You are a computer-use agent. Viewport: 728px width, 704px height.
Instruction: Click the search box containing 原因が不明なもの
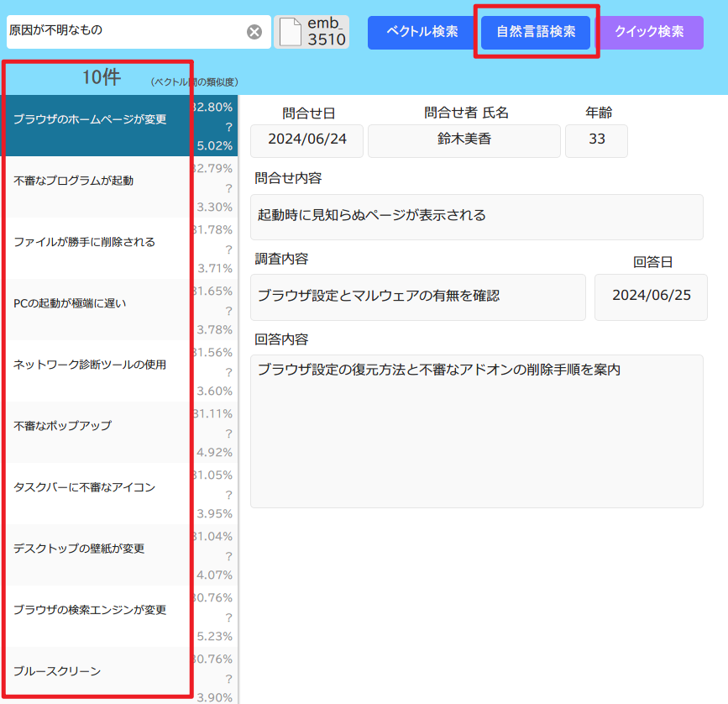tap(124, 32)
